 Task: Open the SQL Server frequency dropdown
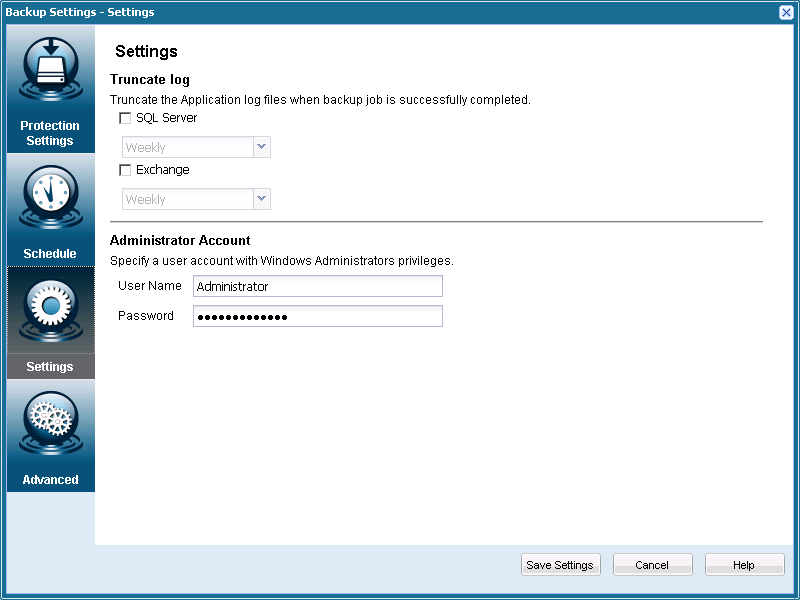point(260,146)
